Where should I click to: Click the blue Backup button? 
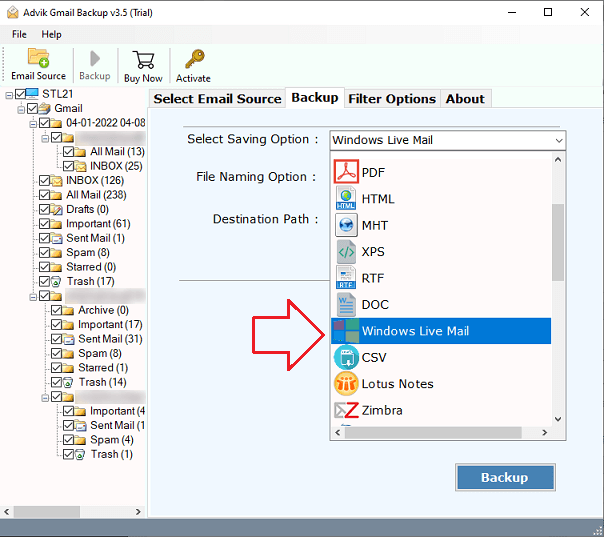point(505,477)
